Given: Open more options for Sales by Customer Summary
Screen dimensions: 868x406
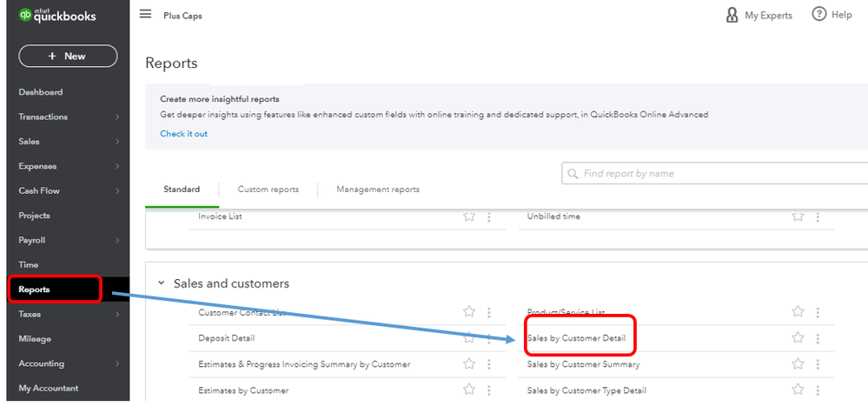Looking at the screenshot, I should 818,364.
